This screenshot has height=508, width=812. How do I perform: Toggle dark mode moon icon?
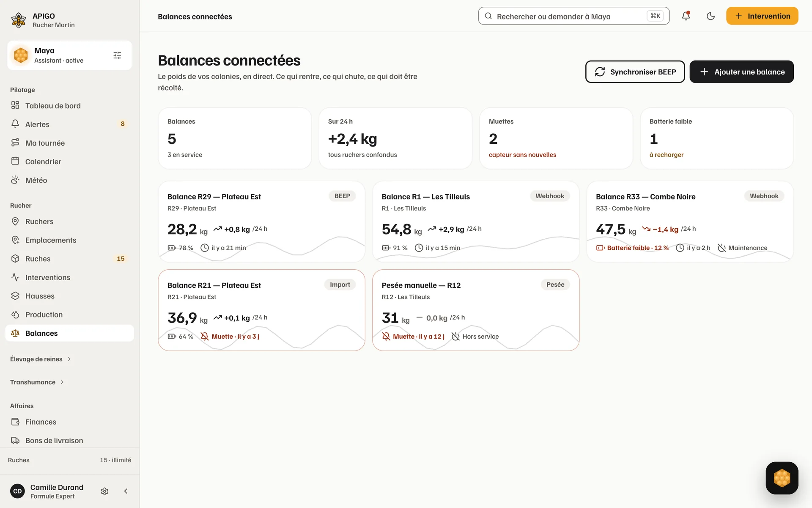710,16
